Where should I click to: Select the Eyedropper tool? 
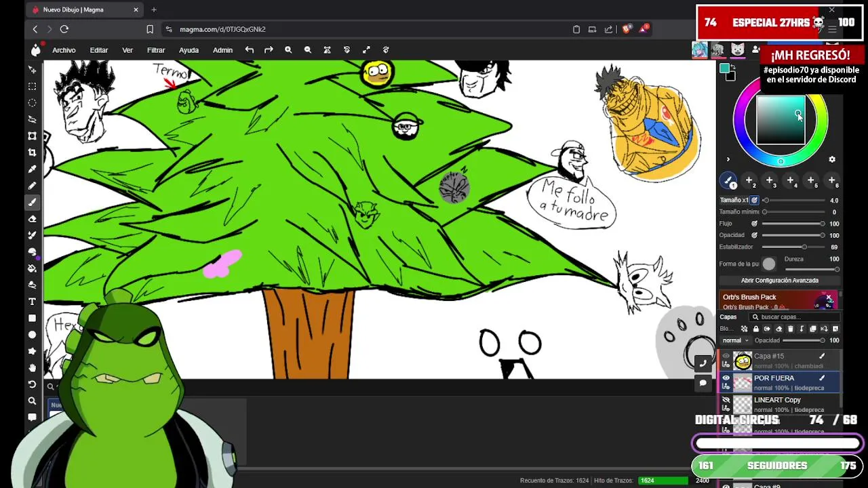(32, 169)
